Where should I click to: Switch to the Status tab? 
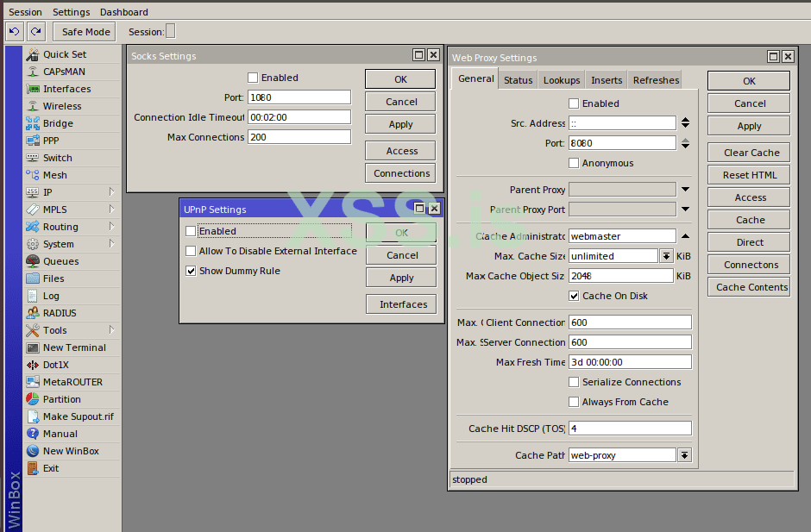tap(519, 80)
